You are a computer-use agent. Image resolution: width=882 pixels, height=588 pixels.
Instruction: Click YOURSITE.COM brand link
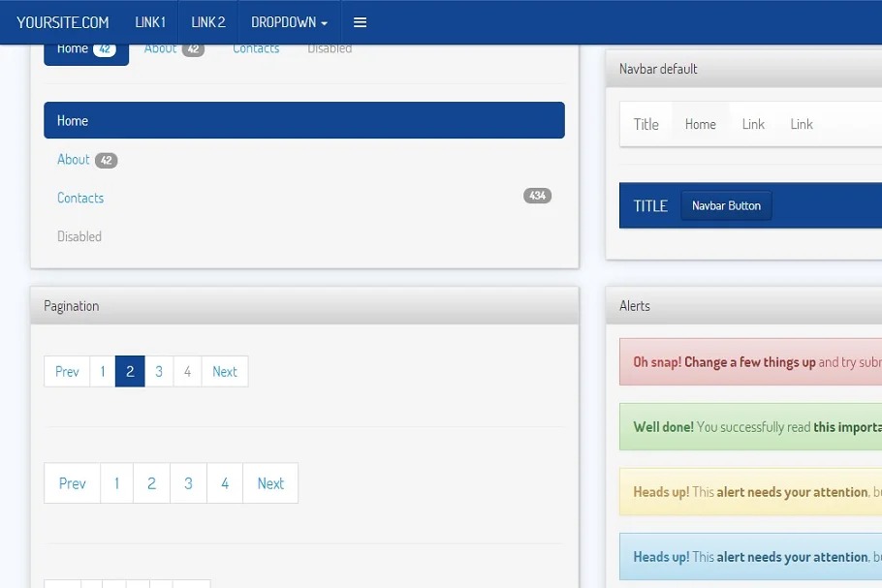pyautogui.click(x=63, y=22)
